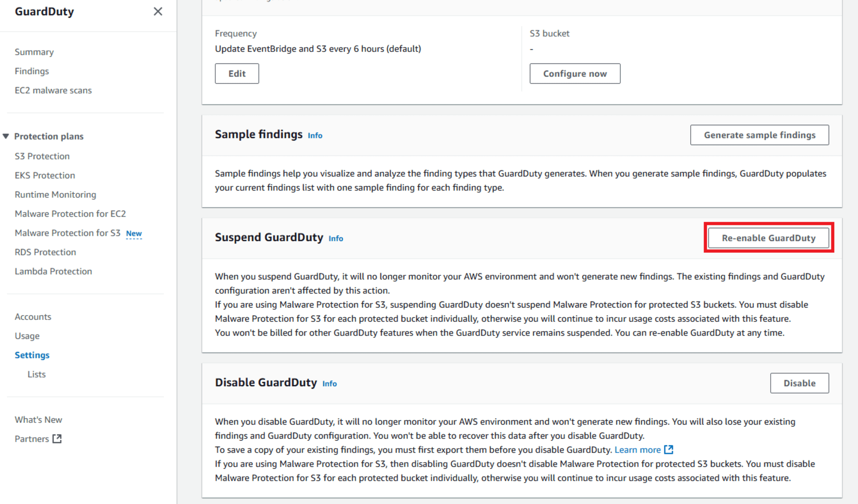
Task: Open Info next to Sample findings
Action: (314, 135)
